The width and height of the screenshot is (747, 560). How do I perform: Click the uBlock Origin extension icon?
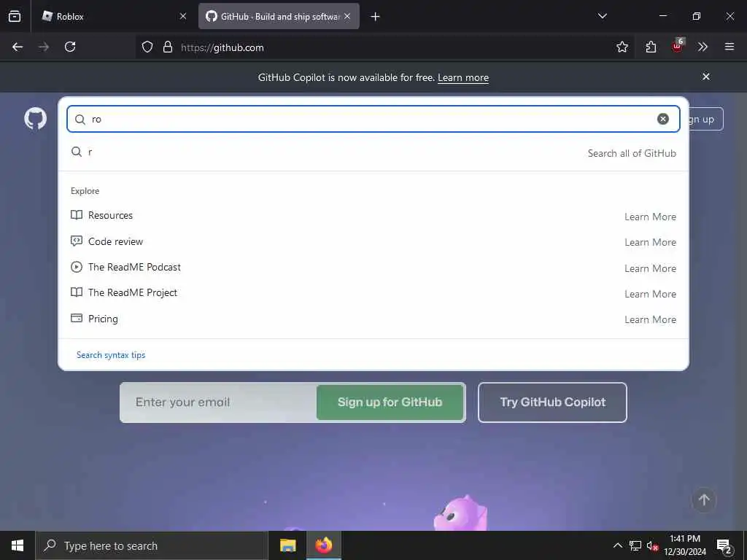(x=678, y=46)
